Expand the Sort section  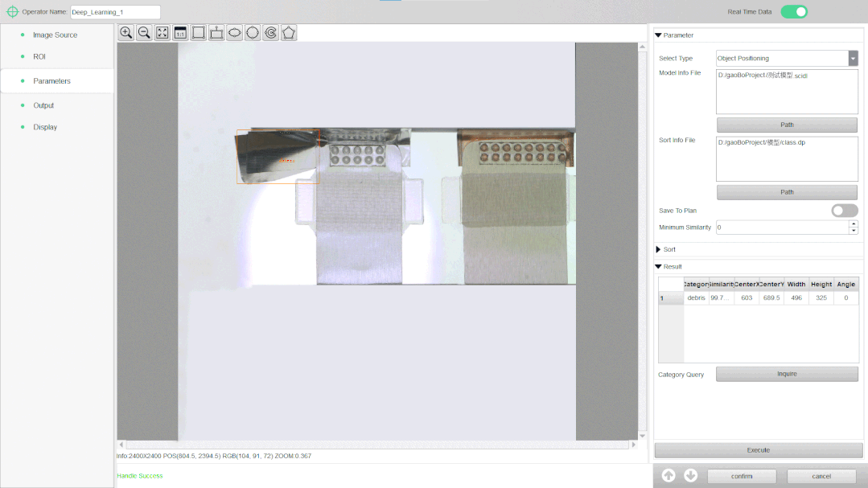[659, 249]
